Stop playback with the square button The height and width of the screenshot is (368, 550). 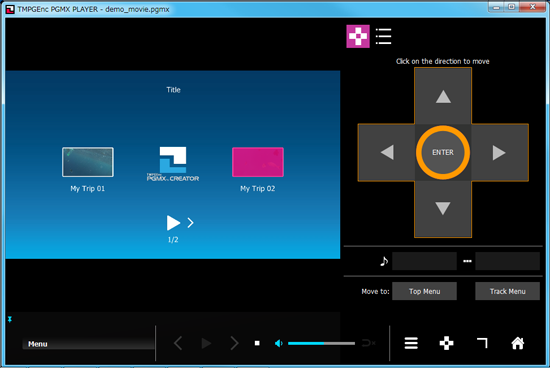tap(257, 343)
